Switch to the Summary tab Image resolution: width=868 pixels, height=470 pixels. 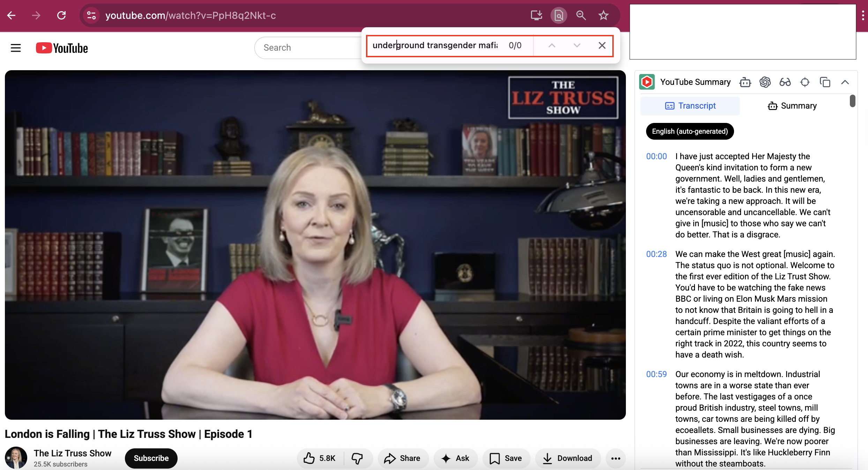coord(792,106)
